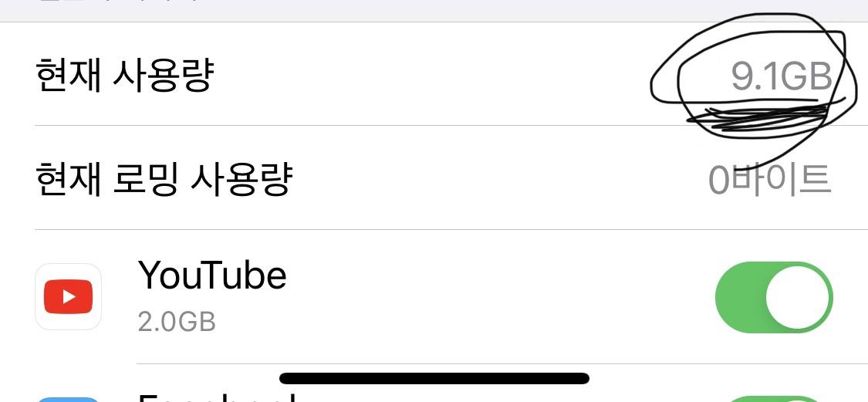The width and height of the screenshot is (868, 402).
Task: Click the 2.0GB usage under YouTube
Action: pyautogui.click(x=177, y=322)
